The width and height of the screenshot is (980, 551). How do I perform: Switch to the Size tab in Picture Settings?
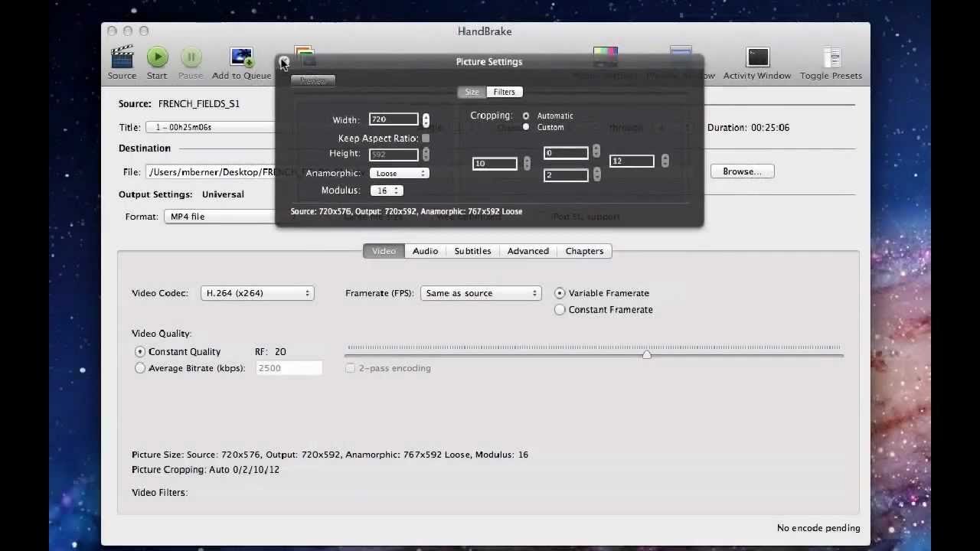click(472, 92)
